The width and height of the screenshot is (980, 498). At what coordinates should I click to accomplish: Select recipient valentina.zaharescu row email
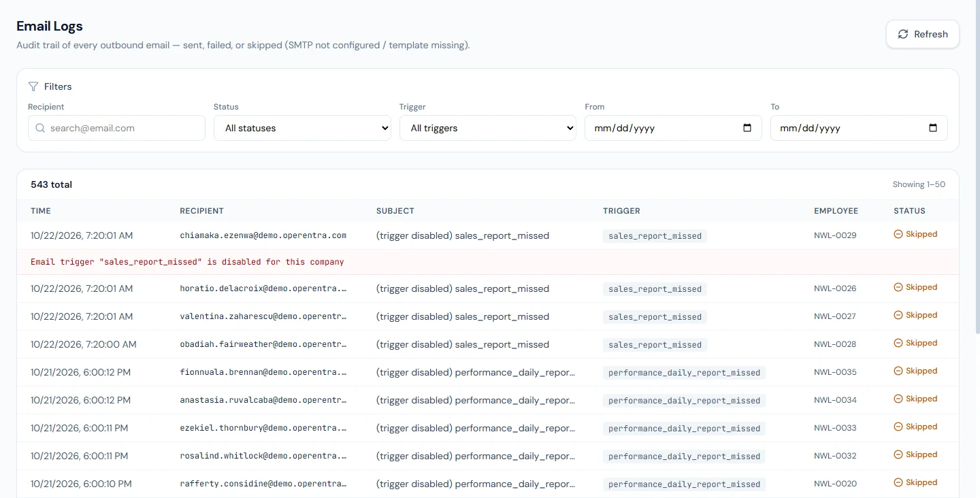(x=263, y=316)
